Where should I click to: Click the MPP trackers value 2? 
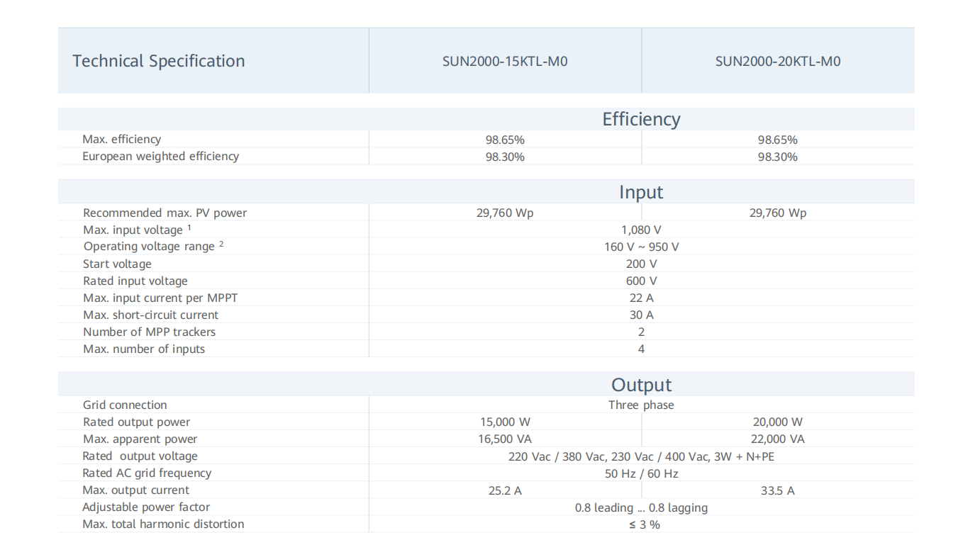coord(641,332)
